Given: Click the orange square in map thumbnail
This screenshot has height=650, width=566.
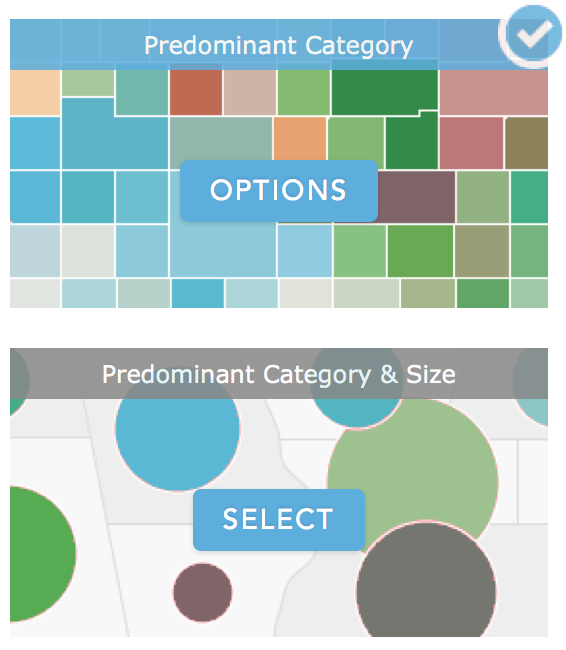Looking at the screenshot, I should pos(300,139).
